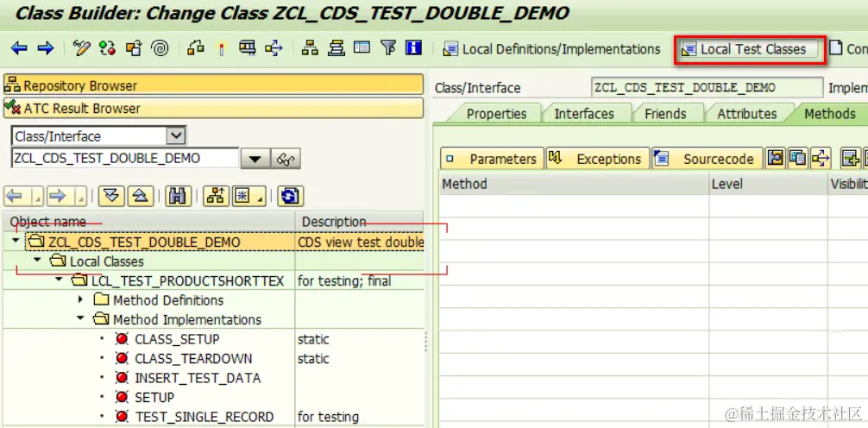Open Local Test Classes

[x=750, y=49]
